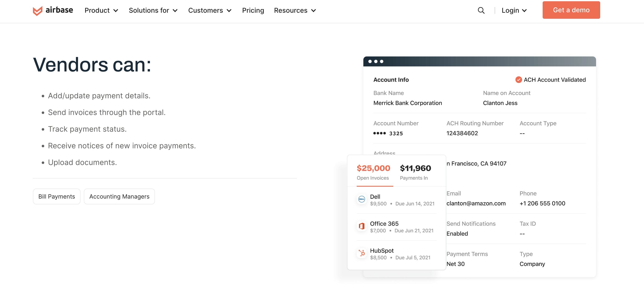
Task: Click the HubSpot logo icon
Action: (x=361, y=253)
